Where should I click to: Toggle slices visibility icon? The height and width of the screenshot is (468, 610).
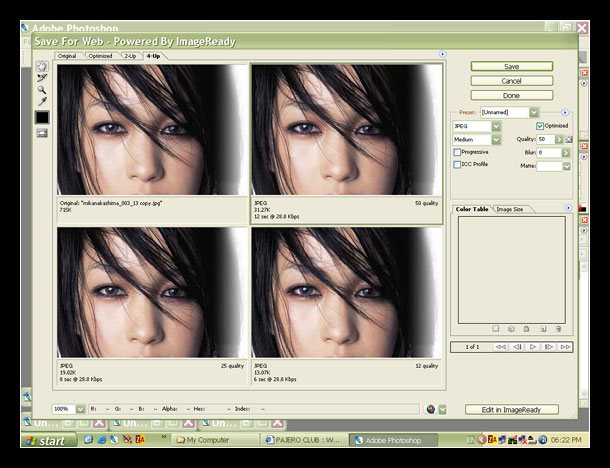point(42,132)
